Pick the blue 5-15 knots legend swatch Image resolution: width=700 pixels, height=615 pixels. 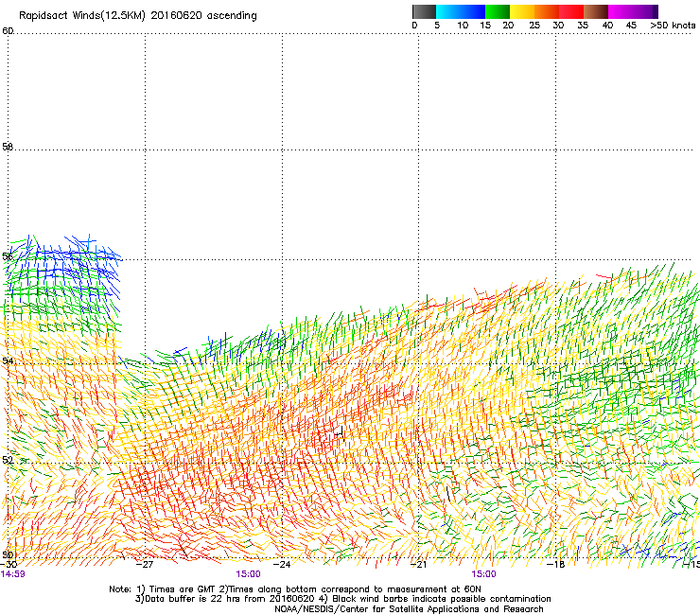click(x=461, y=11)
